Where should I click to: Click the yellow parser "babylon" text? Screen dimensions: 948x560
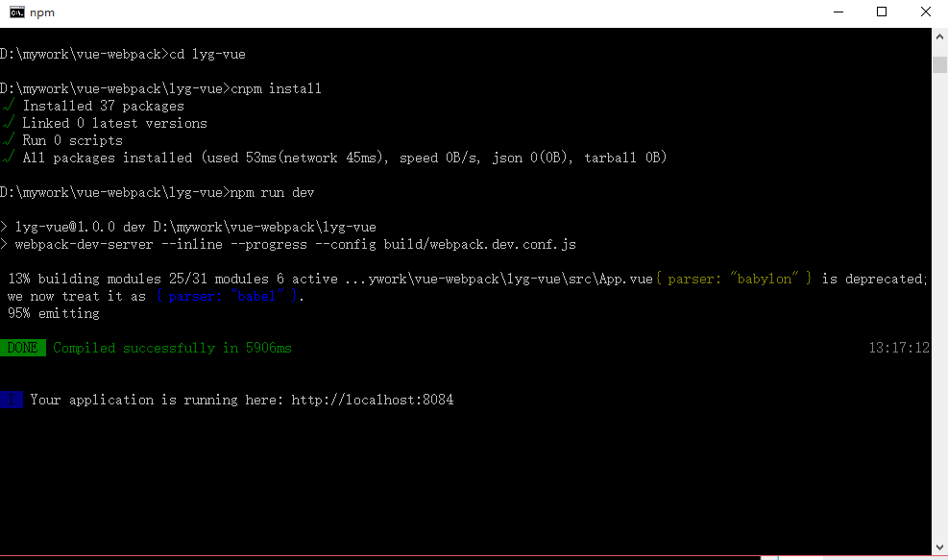click(x=734, y=279)
